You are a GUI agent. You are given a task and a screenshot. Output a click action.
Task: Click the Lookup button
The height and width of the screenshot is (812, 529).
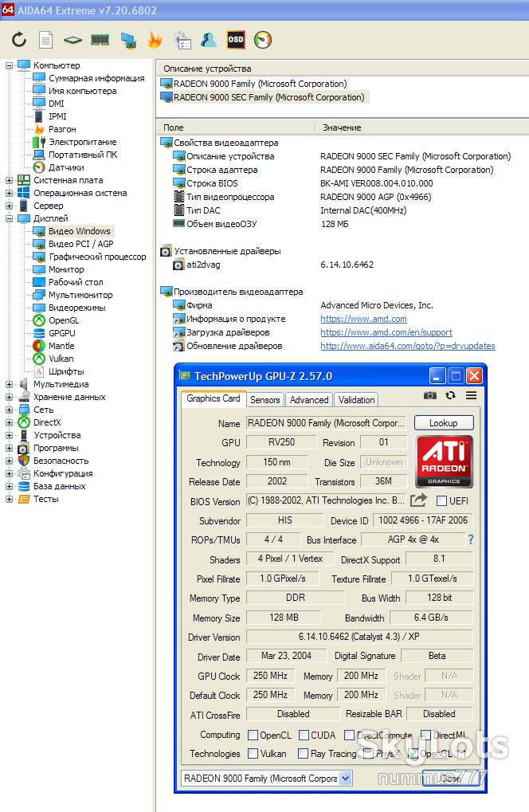[x=444, y=422]
